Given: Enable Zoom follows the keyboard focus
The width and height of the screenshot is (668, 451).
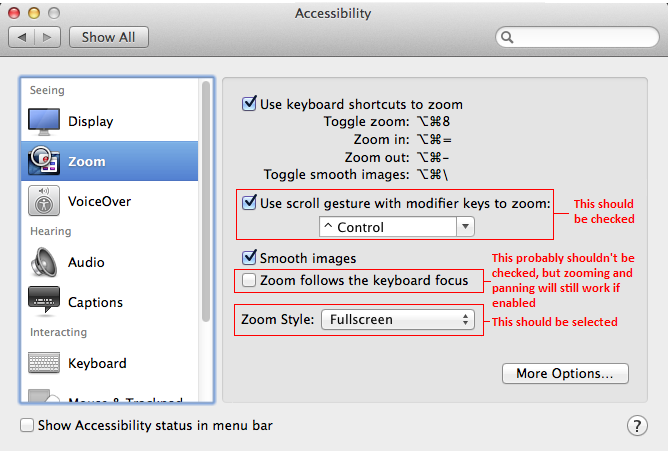Looking at the screenshot, I should click(249, 280).
